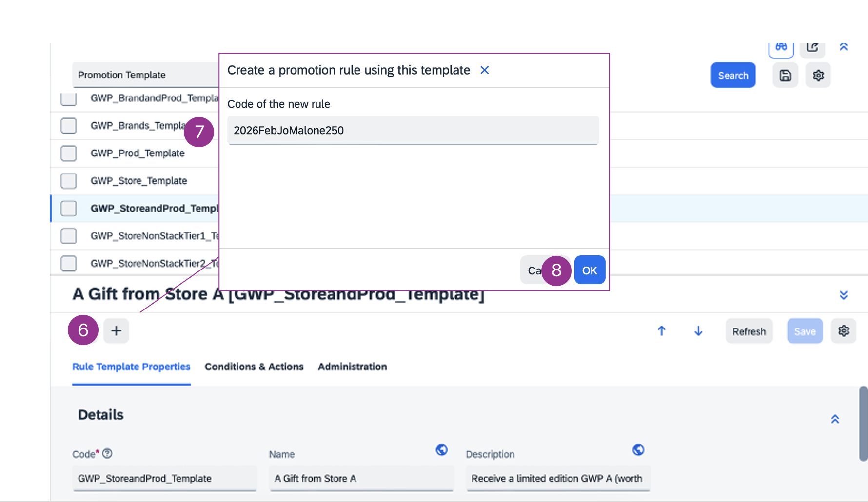Image resolution: width=868 pixels, height=502 pixels.
Task: Click the globe icon next to Description
Action: tap(638, 450)
